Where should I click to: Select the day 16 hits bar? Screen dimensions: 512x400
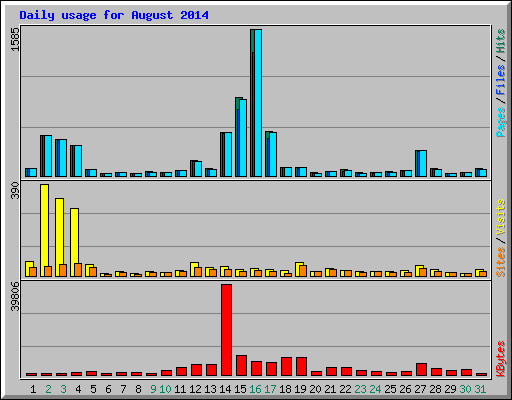click(256, 103)
